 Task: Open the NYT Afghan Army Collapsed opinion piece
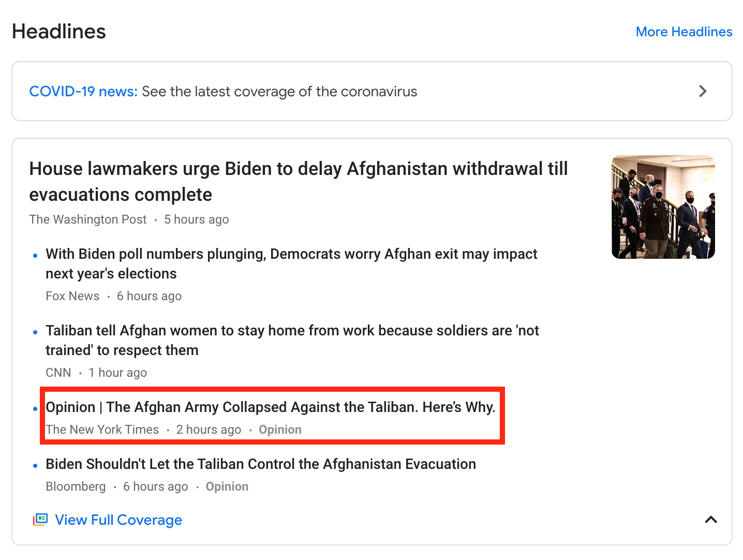271,407
